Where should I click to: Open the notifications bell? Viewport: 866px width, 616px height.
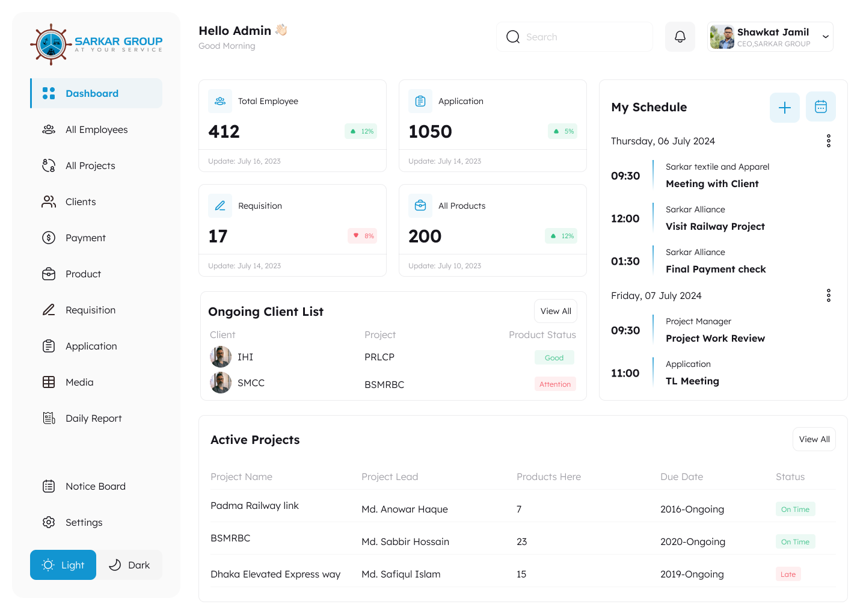pyautogui.click(x=680, y=37)
